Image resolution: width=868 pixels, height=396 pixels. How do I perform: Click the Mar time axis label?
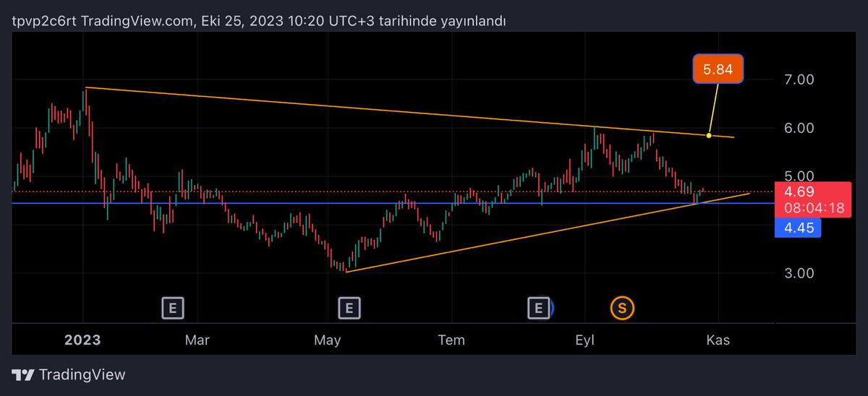[197, 340]
